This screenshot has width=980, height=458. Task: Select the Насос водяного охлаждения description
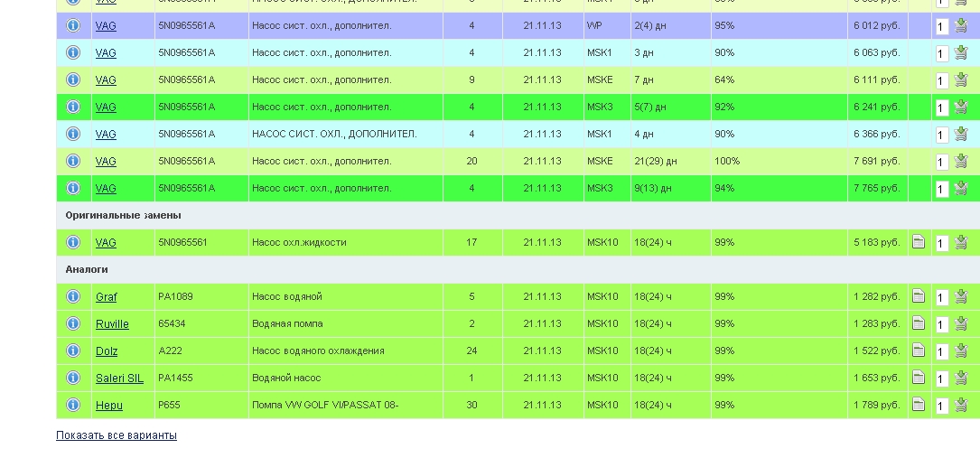(x=318, y=351)
